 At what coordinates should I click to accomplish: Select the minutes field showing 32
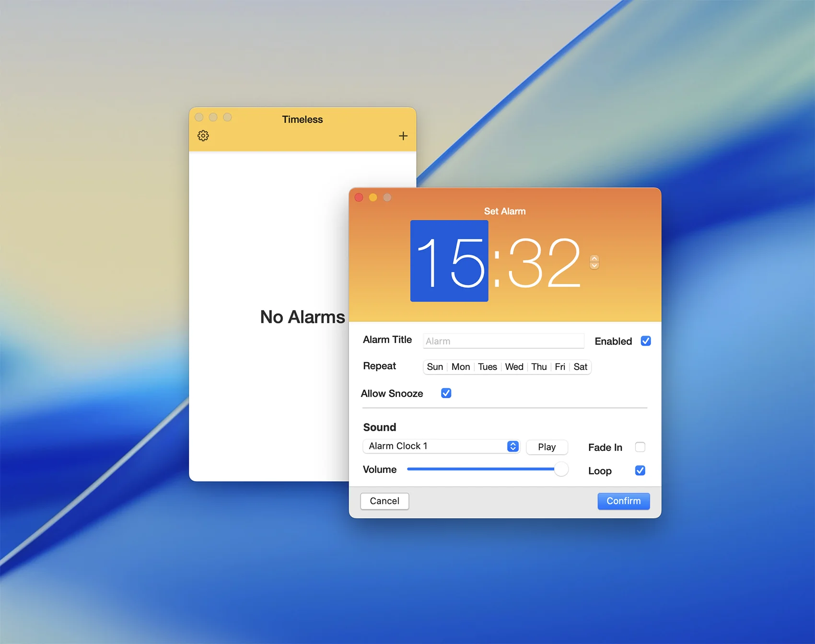(544, 263)
